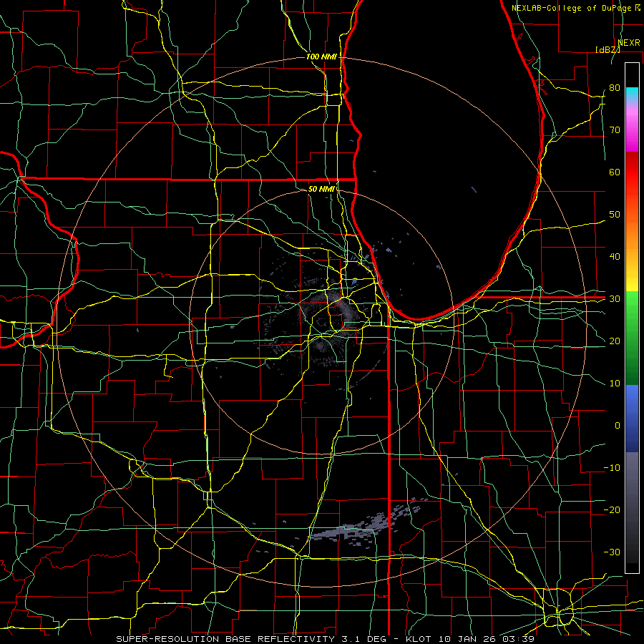Click the "KLOT" radar site identifier
The height and width of the screenshot is (644, 644).
click(x=419, y=639)
